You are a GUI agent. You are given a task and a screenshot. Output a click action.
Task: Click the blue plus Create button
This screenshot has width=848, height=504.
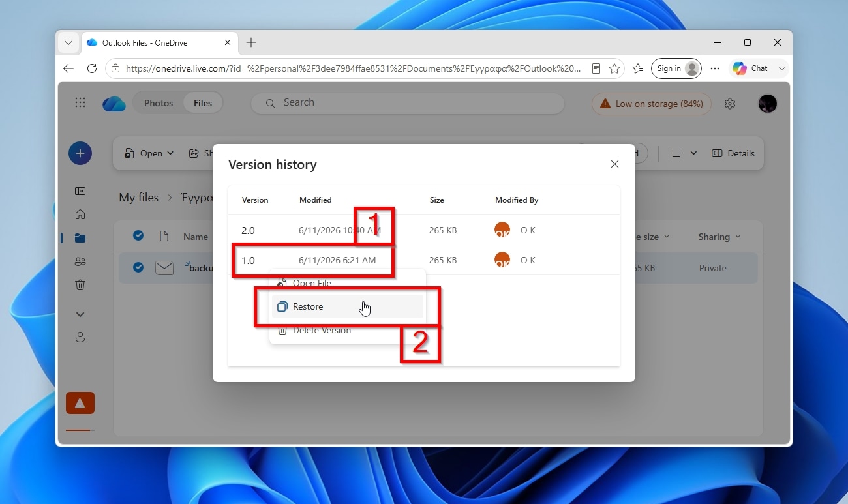coord(80,153)
